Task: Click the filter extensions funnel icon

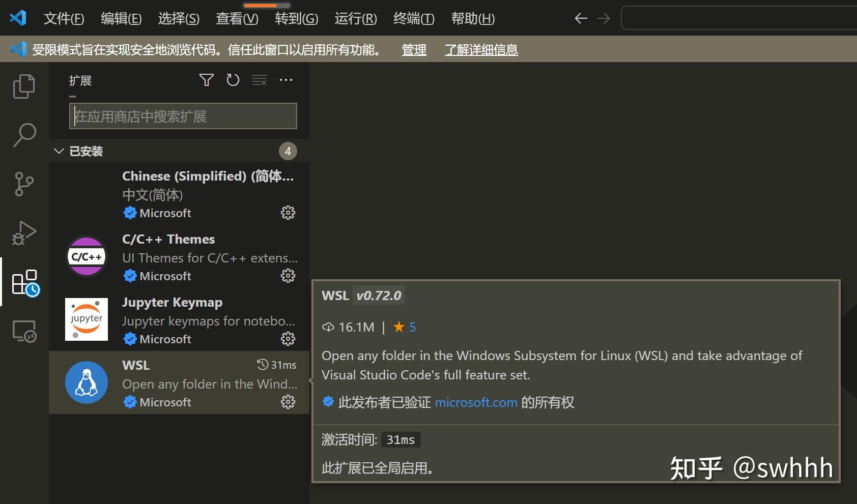Action: pos(206,80)
